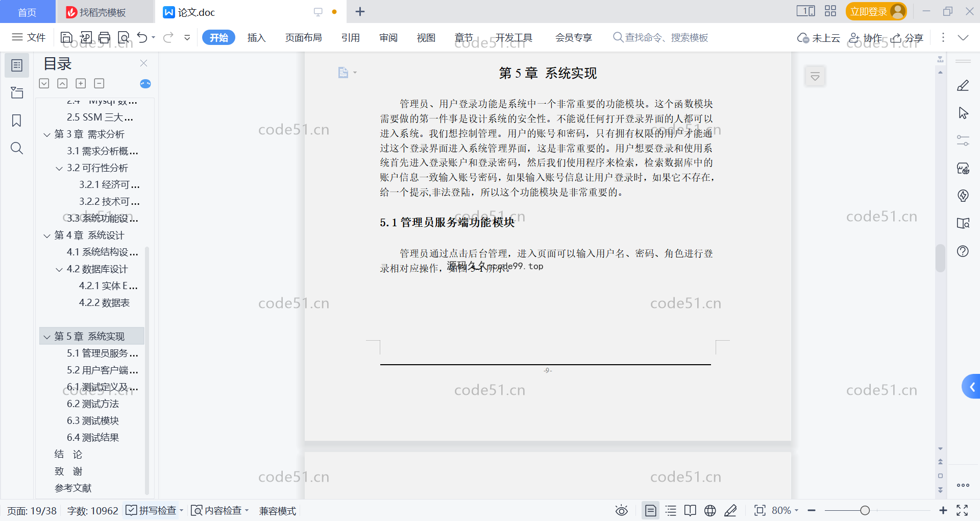The image size is (980, 521).
Task: Toggle eye protection mode icon
Action: (622, 511)
